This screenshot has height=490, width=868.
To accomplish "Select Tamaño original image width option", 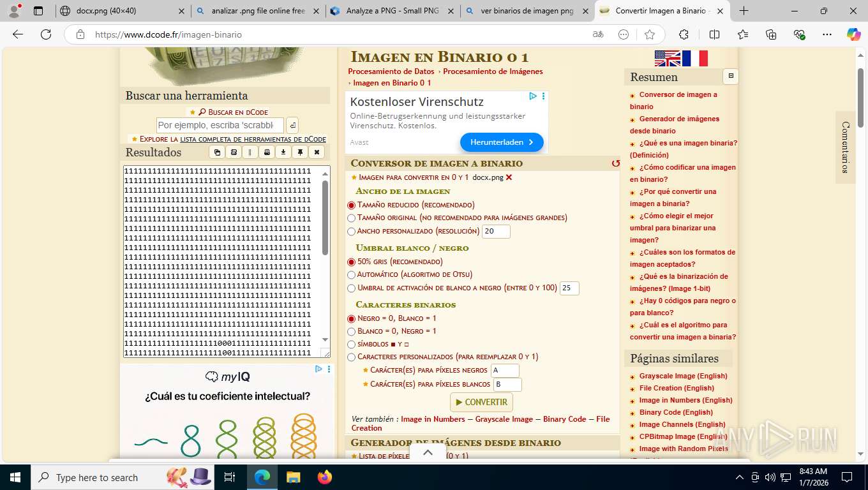I will (x=351, y=218).
